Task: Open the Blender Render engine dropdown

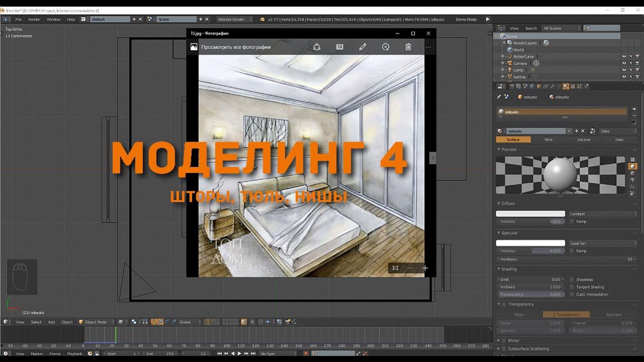Action: click(x=234, y=19)
